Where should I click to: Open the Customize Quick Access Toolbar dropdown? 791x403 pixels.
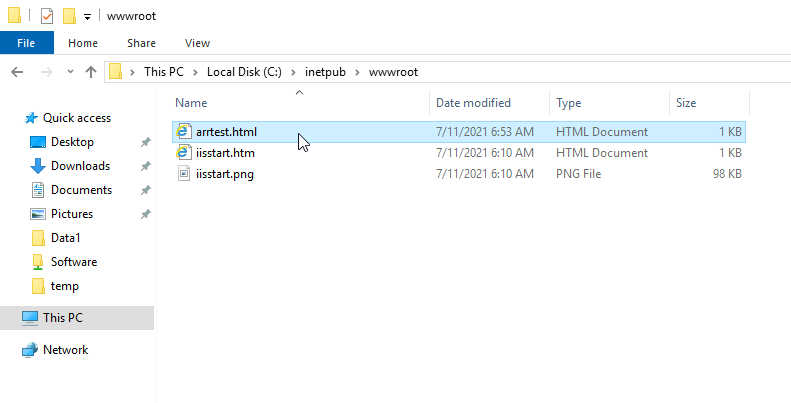(x=87, y=17)
